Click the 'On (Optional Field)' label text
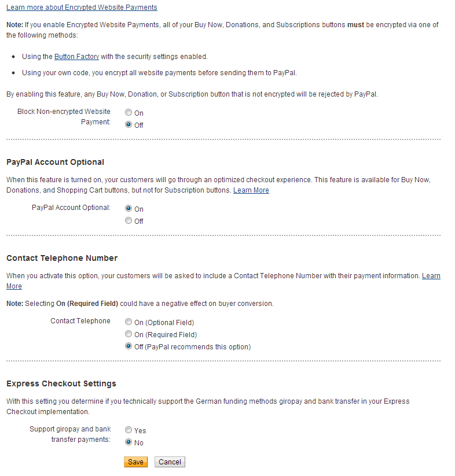The width and height of the screenshot is (455, 476). pos(164,323)
